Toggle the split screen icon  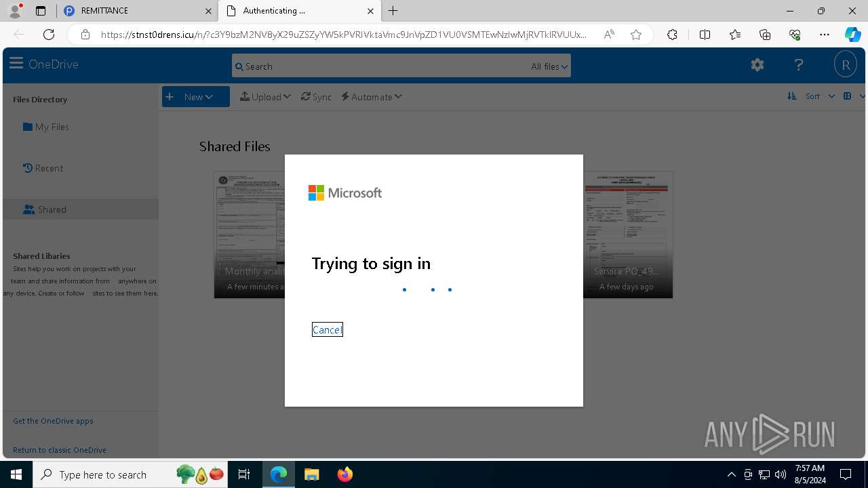point(705,35)
